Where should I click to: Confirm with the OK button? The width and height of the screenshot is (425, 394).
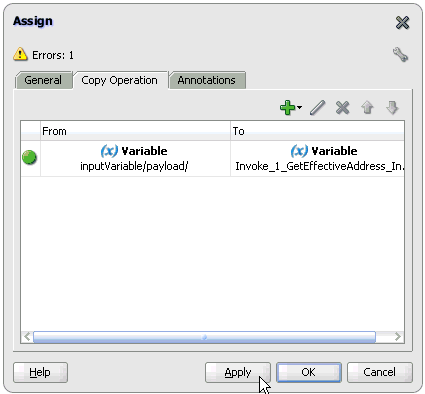pos(309,372)
